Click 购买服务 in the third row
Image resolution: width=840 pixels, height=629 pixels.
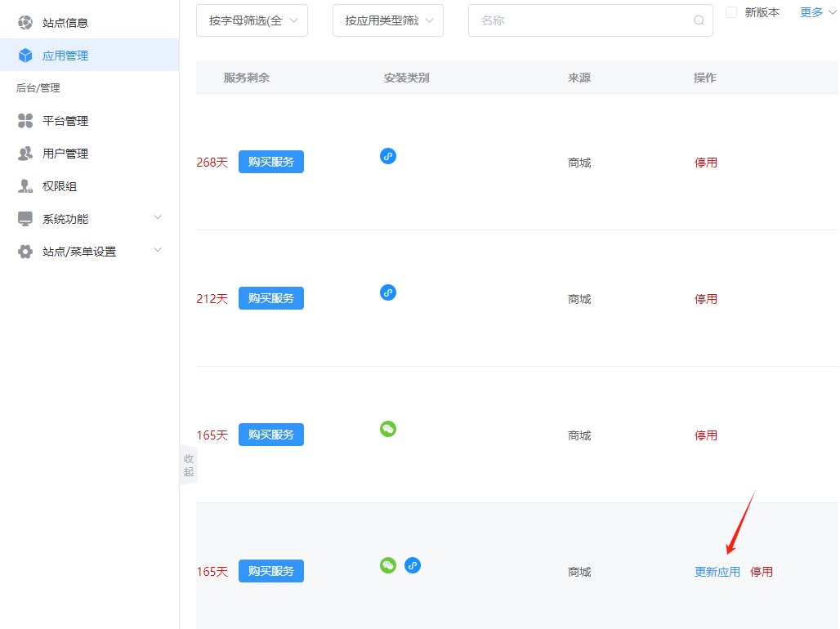coord(271,435)
